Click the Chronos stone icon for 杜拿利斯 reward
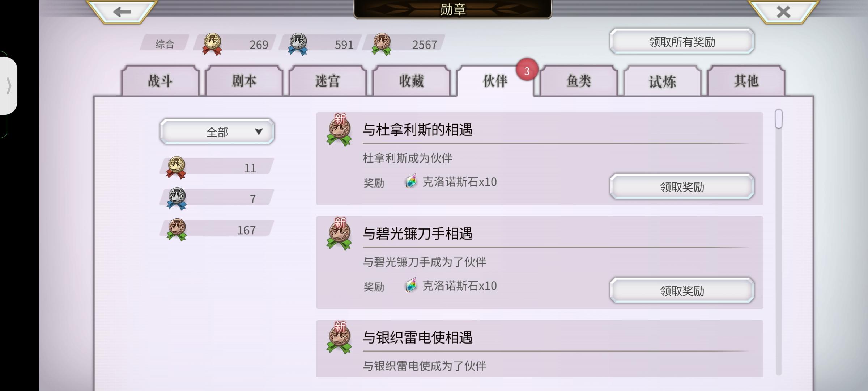 point(411,181)
